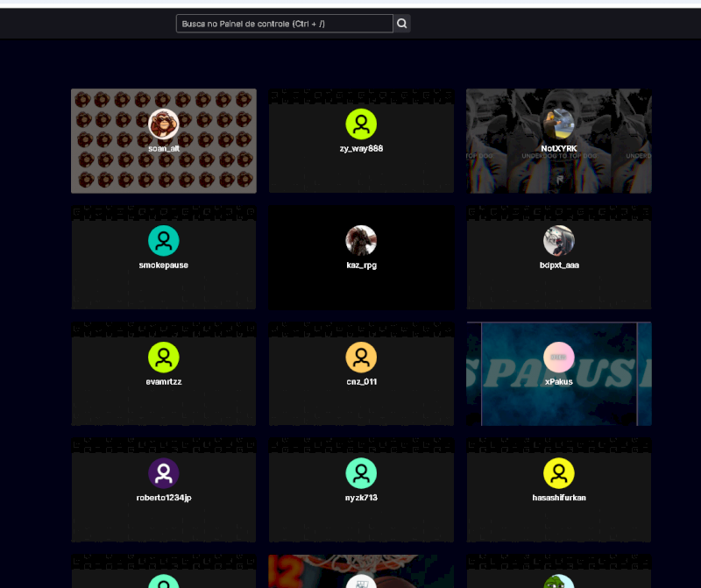Viewport: 701px width, 588px height.
Task: Click the magnifier search button
Action: pos(402,24)
